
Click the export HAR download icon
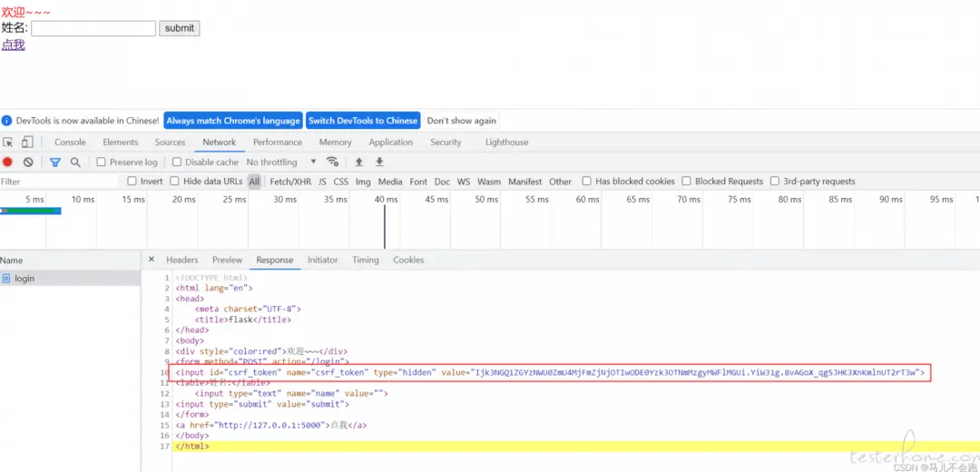pos(379,162)
